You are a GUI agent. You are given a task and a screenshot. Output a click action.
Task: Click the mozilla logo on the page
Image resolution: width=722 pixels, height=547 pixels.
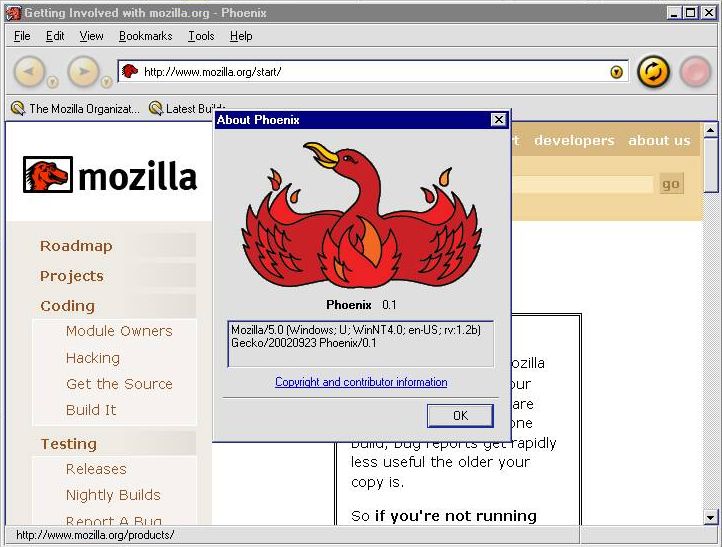coord(110,176)
